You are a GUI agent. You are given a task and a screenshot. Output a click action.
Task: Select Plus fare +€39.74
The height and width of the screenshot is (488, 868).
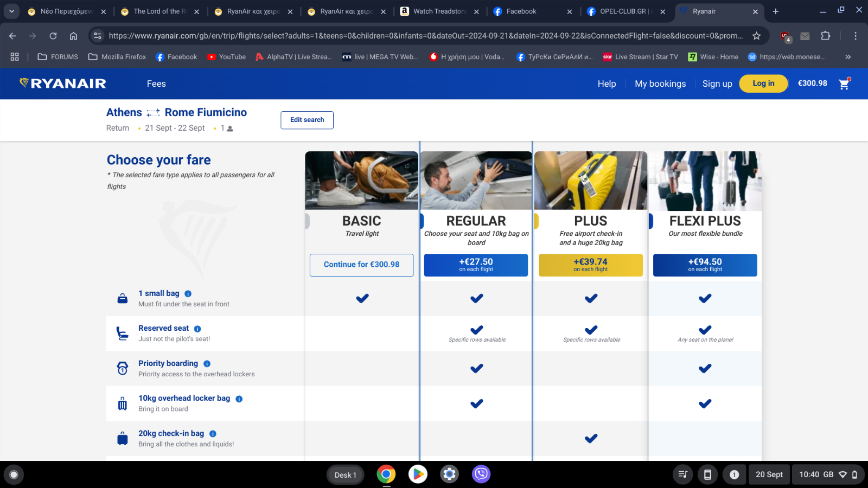point(591,265)
